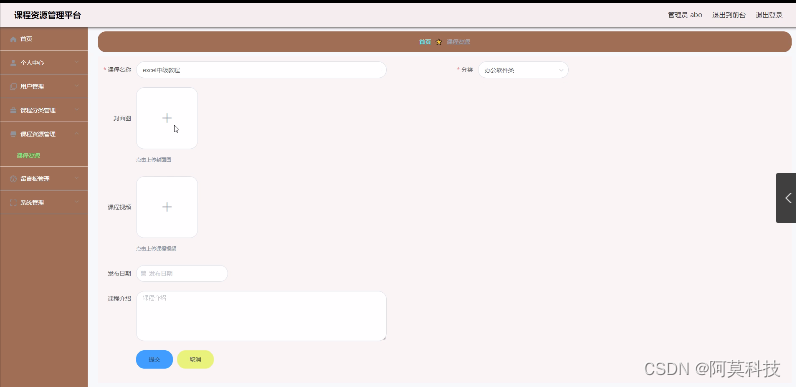Click the blue 提交 submit button
Screen dimensions: 796x387
[x=154, y=360]
